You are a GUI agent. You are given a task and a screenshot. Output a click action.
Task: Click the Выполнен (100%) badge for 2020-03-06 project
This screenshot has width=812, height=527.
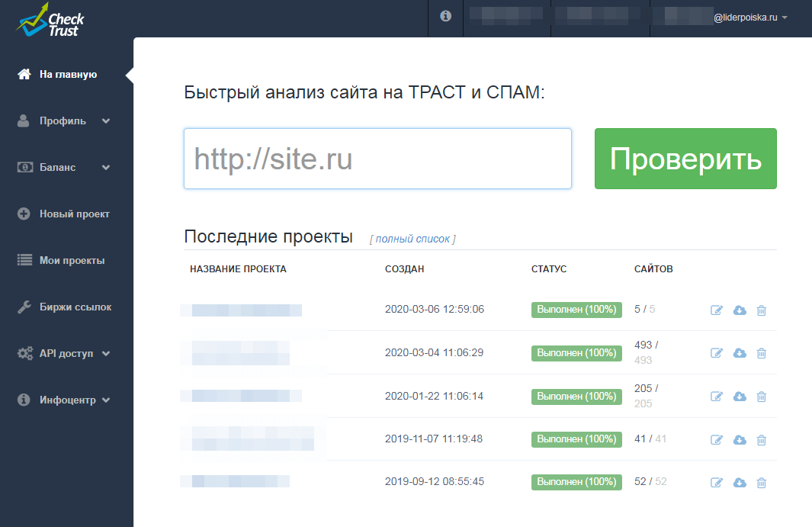(x=576, y=310)
